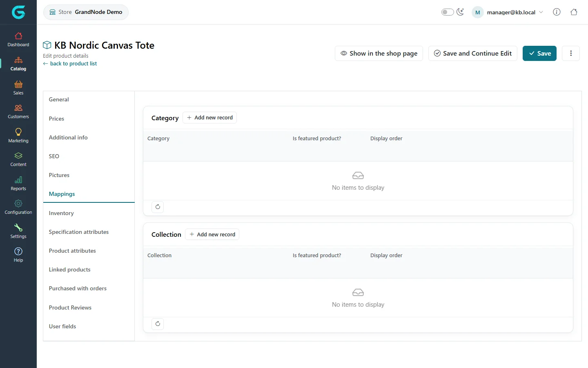Screen dimensions: 588x368
Task: Click the Save button
Action: pos(539,53)
